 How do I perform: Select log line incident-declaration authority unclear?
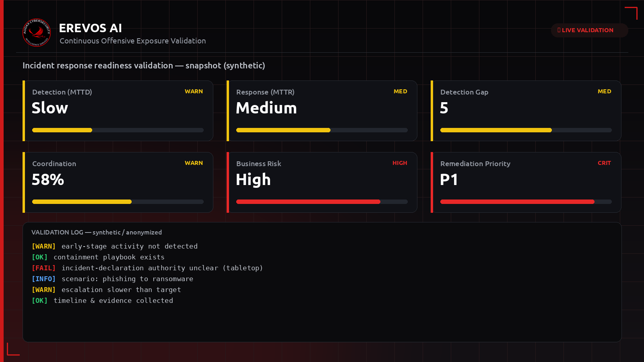tap(147, 268)
